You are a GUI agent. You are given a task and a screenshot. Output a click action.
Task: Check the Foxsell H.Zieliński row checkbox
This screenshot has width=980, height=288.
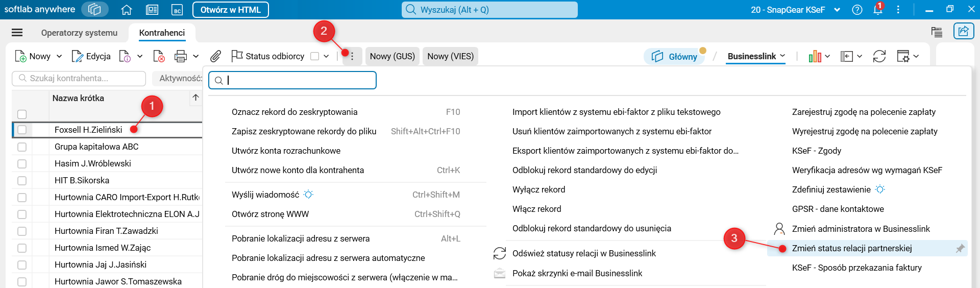22,130
